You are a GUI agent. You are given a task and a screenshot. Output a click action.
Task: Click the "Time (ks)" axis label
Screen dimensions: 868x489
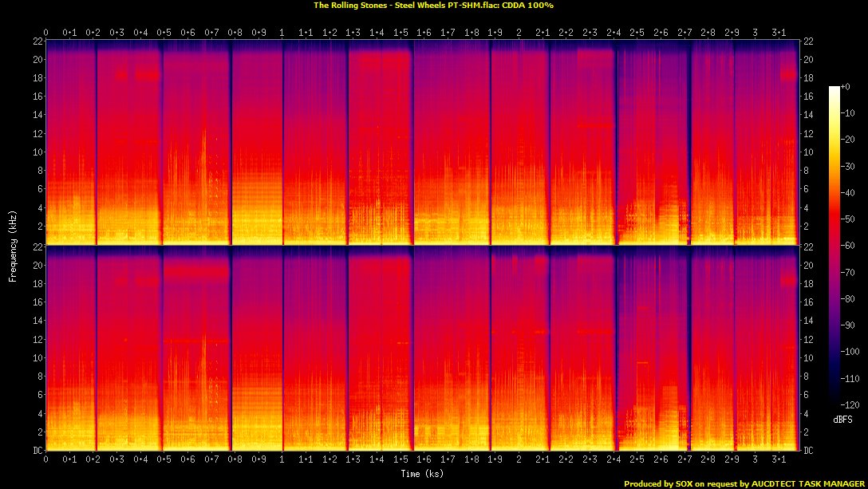coord(422,473)
